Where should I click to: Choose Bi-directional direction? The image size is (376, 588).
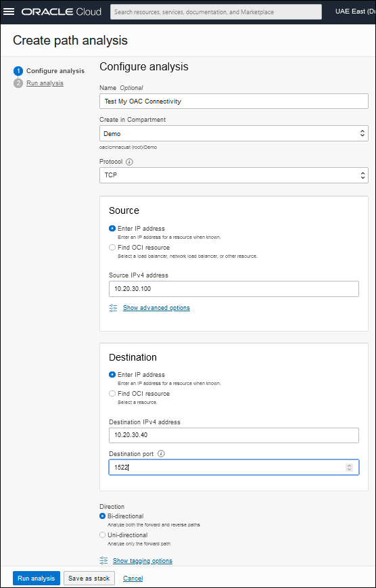[x=102, y=516]
